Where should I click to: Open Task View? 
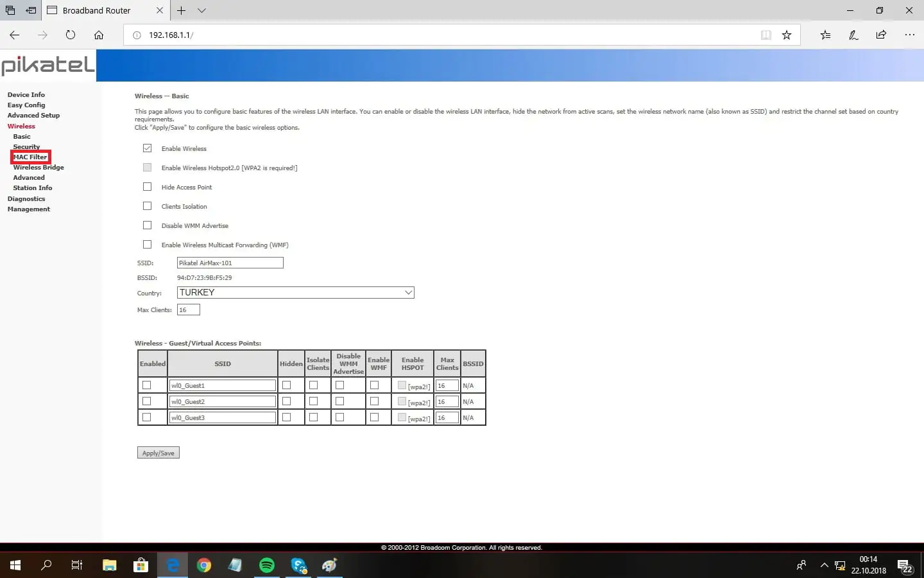click(x=77, y=565)
